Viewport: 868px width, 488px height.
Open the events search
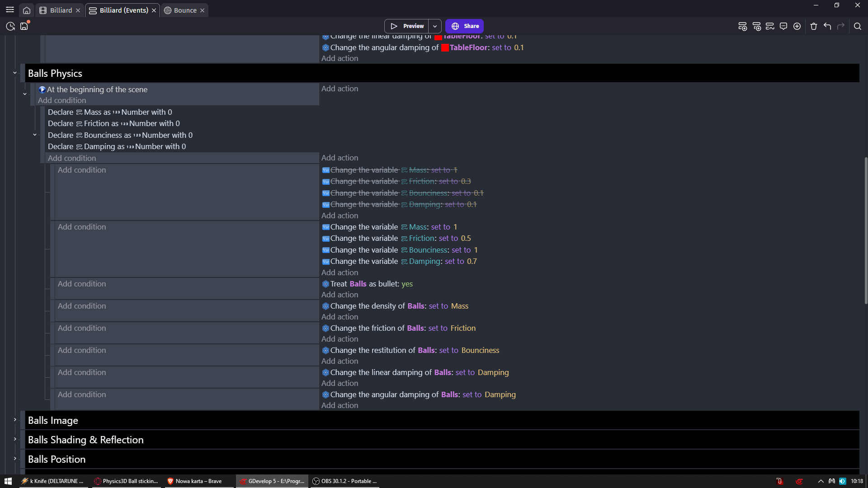[857, 26]
